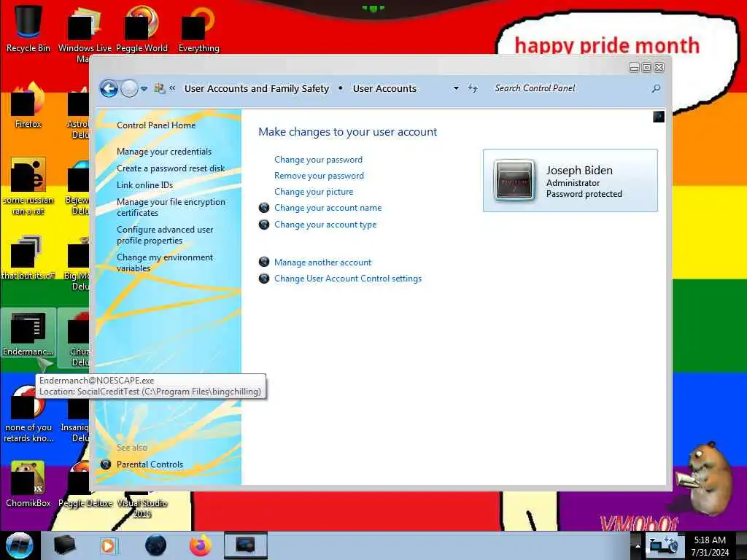Screen dimensions: 747x560
Task: Open Manage your file encryption certificates
Action: [x=171, y=207]
